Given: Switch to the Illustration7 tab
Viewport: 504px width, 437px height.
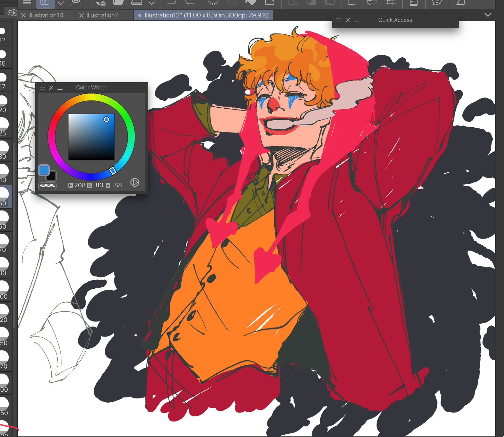Looking at the screenshot, I should pos(102,15).
